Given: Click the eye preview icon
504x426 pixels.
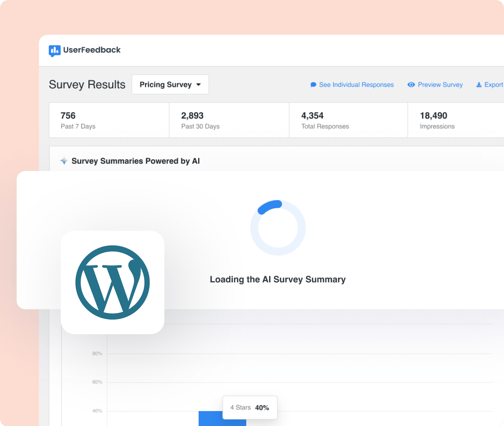Looking at the screenshot, I should click(x=411, y=85).
